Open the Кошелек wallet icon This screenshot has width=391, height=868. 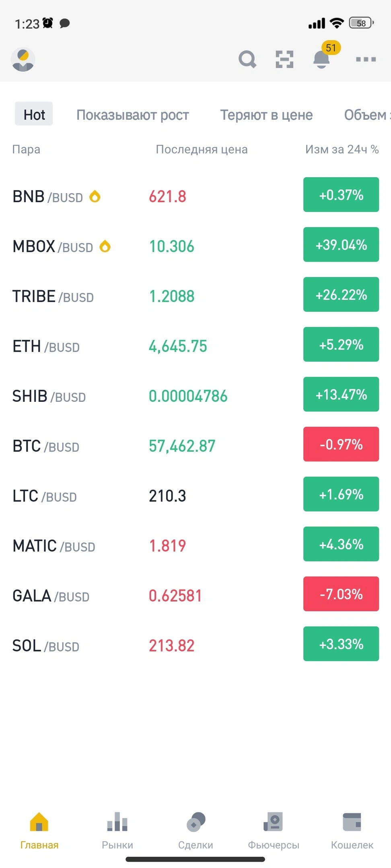[x=352, y=821]
